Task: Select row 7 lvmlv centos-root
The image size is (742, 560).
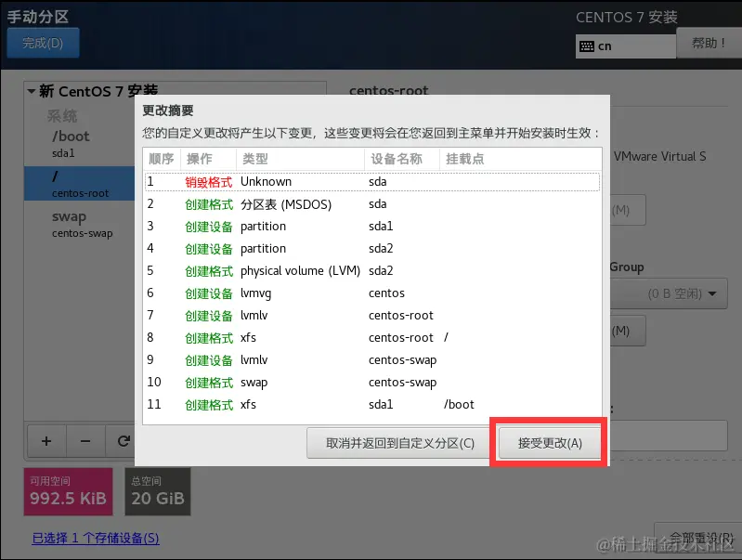Action: (x=372, y=315)
